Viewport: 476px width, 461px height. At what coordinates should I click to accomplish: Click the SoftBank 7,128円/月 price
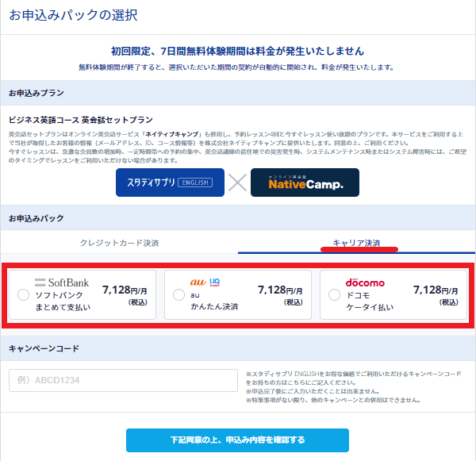[125, 290]
